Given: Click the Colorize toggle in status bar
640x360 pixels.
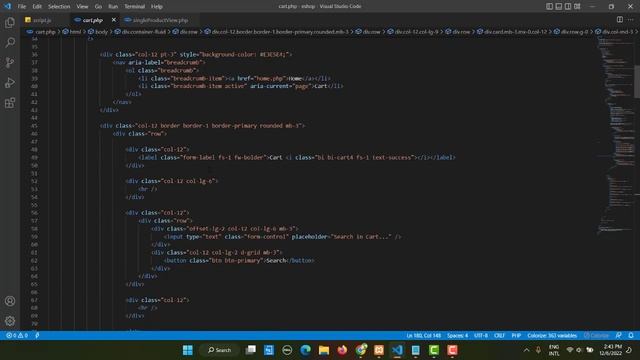Looking at the screenshot, I should coord(596,335).
